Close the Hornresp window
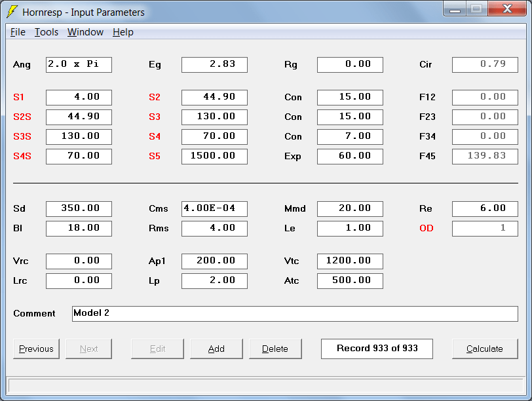This screenshot has height=401, width=532. [507, 9]
